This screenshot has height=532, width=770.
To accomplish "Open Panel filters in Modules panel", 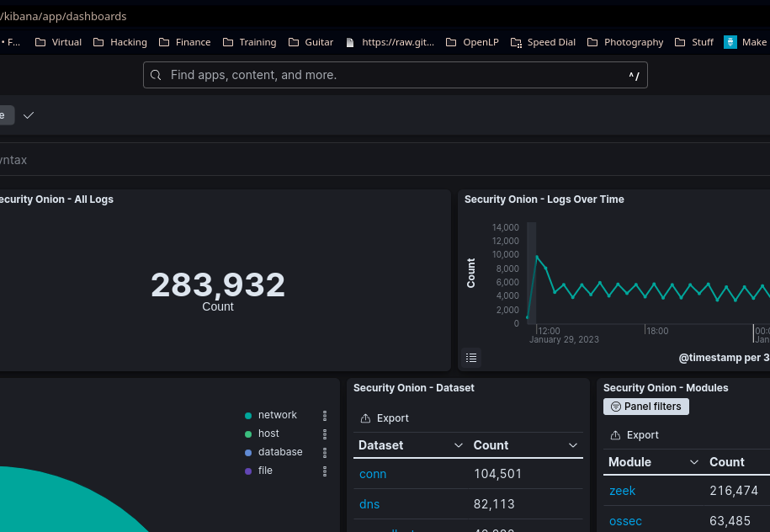I will (x=645, y=407).
